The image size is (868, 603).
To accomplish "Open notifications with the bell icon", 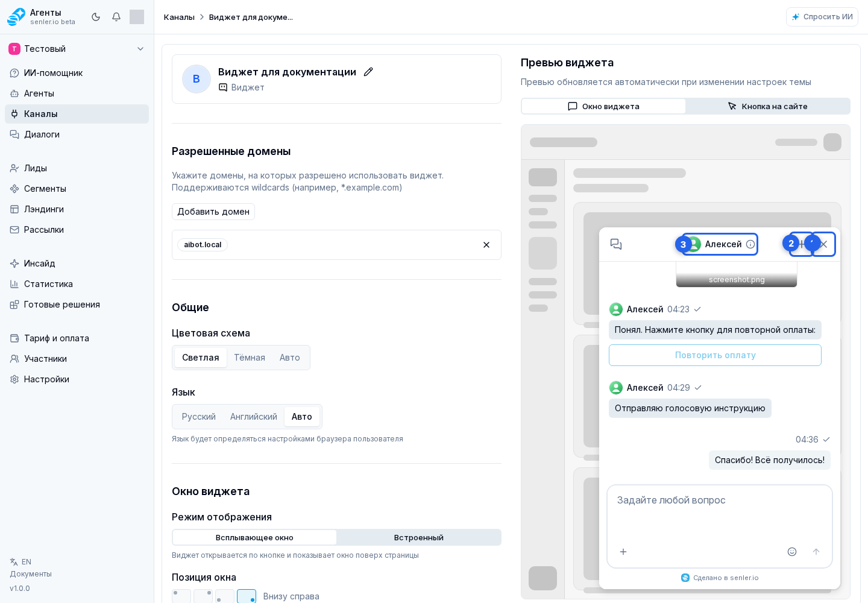I will (116, 17).
